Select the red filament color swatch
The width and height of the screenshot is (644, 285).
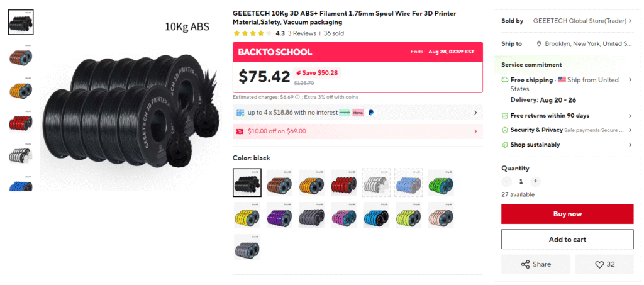(x=344, y=182)
